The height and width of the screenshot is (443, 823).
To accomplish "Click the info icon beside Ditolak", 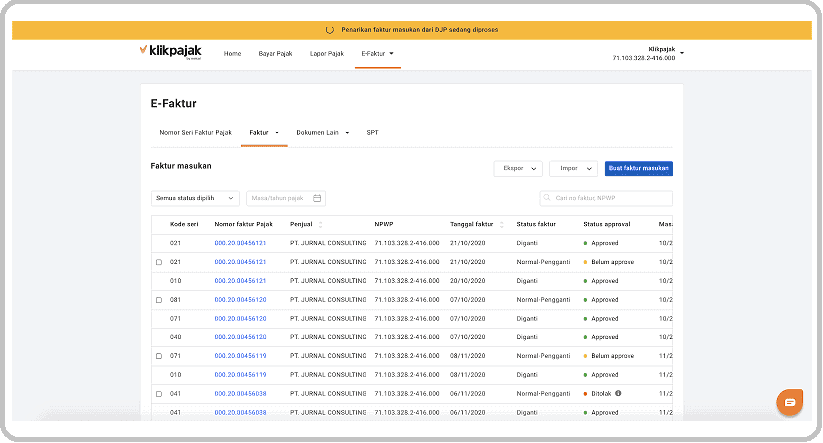I will click(x=618, y=393).
